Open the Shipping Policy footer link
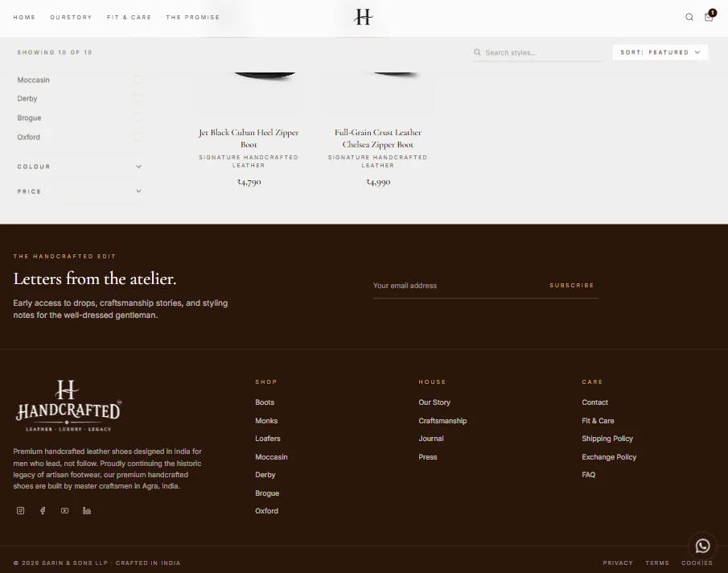 point(607,439)
